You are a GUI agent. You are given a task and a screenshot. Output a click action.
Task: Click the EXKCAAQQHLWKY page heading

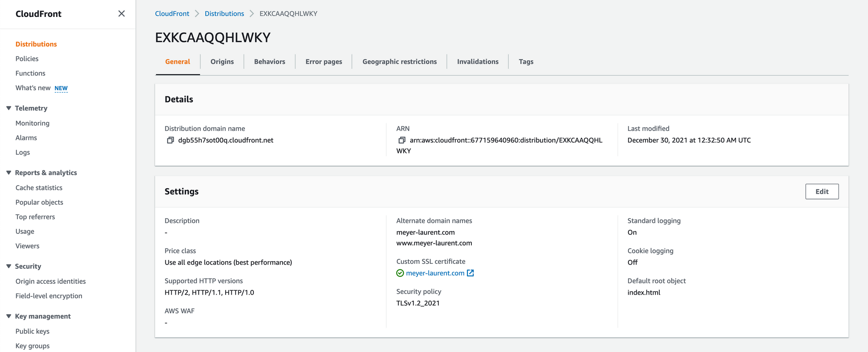click(213, 37)
